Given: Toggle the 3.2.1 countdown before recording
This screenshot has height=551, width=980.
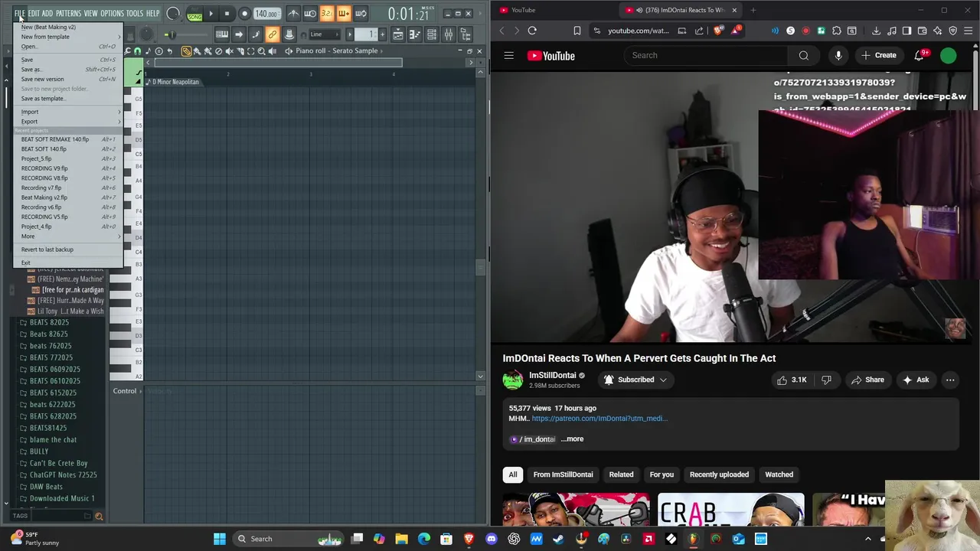Looking at the screenshot, I should point(327,14).
